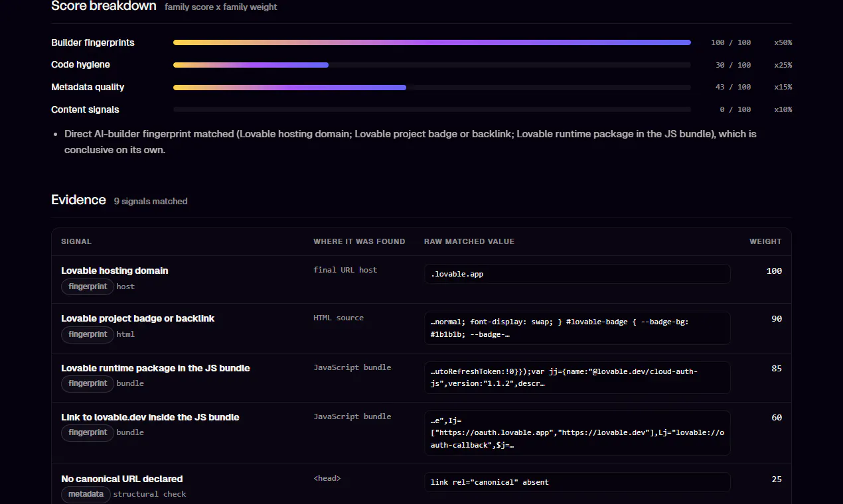Image resolution: width=843 pixels, height=504 pixels.
Task: Click the Score breakdown heading
Action: (x=104, y=6)
